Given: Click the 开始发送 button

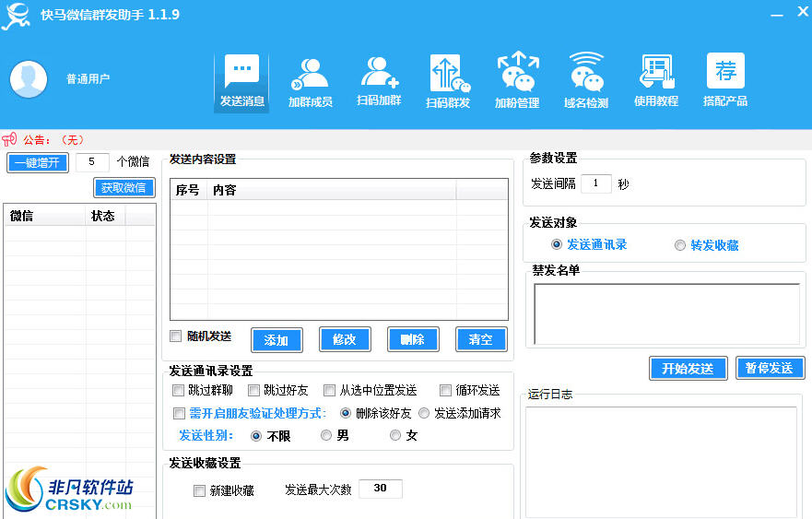Looking at the screenshot, I should [688, 368].
